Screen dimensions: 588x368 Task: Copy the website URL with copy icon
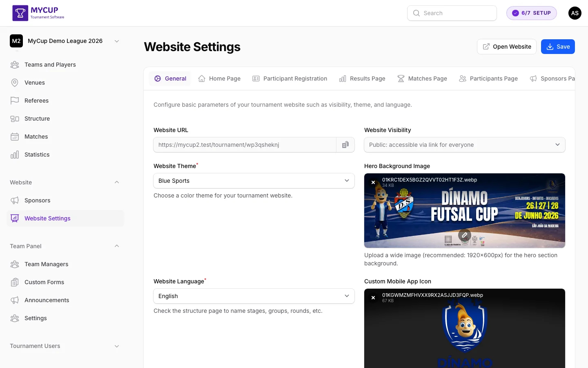tap(345, 145)
